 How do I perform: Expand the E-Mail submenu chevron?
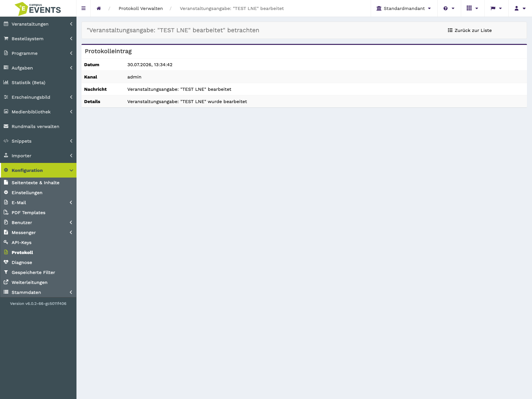(x=71, y=202)
